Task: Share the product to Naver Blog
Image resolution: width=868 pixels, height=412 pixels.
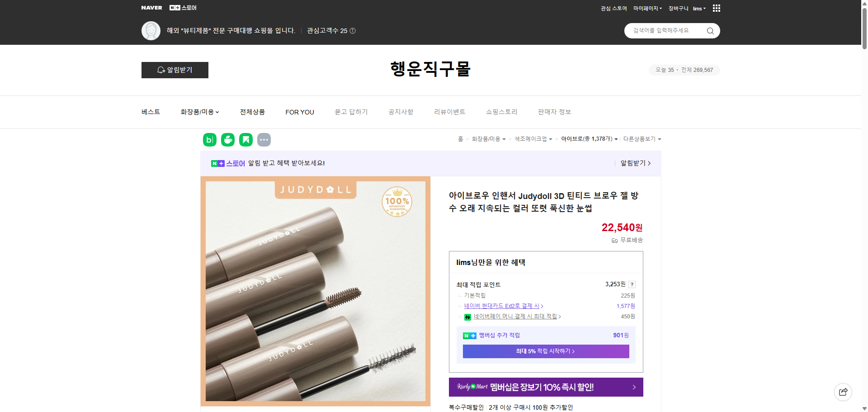Action: click(209, 139)
